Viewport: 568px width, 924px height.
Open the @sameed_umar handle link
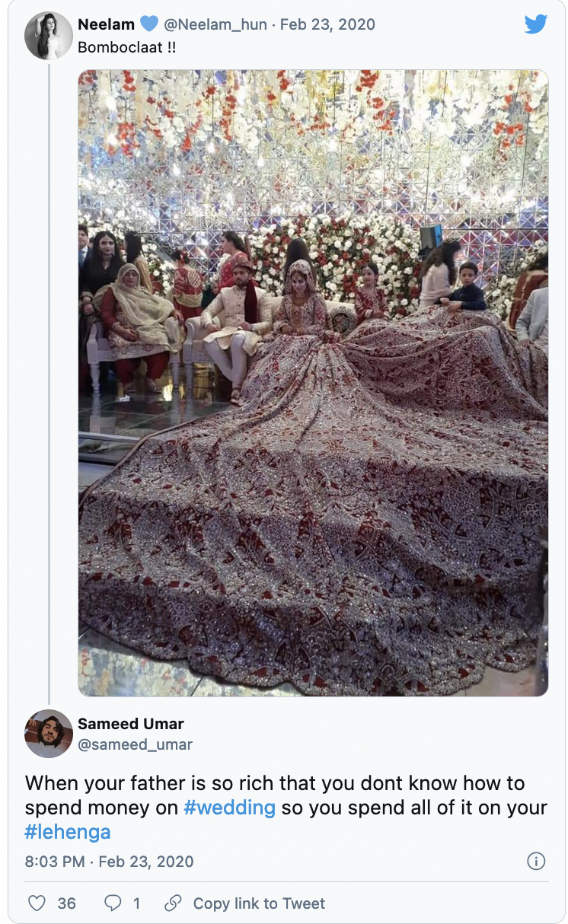(x=136, y=744)
